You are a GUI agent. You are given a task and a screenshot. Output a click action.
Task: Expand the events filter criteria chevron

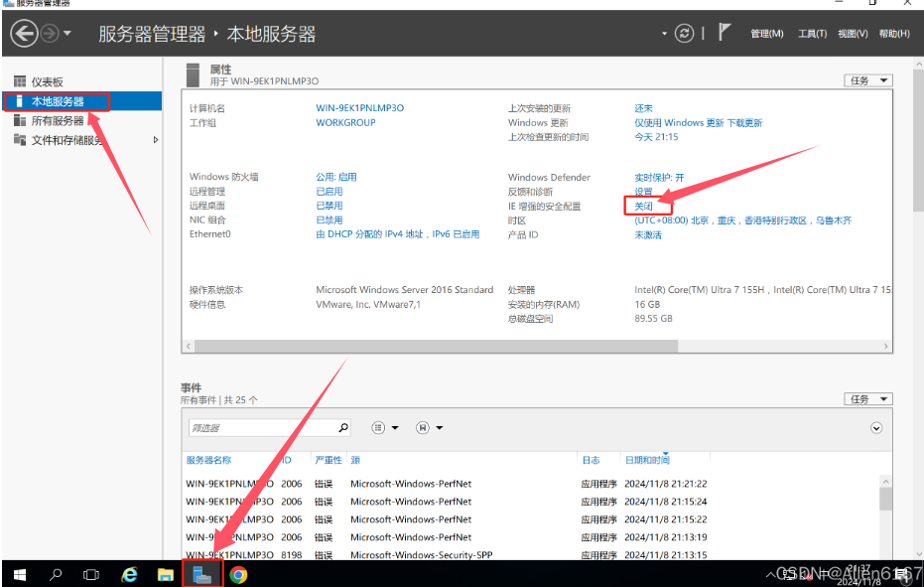coord(876,428)
